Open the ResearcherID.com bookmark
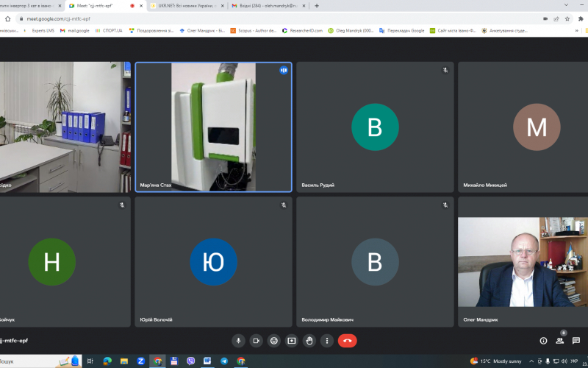This screenshot has height=368, width=588. (302, 31)
